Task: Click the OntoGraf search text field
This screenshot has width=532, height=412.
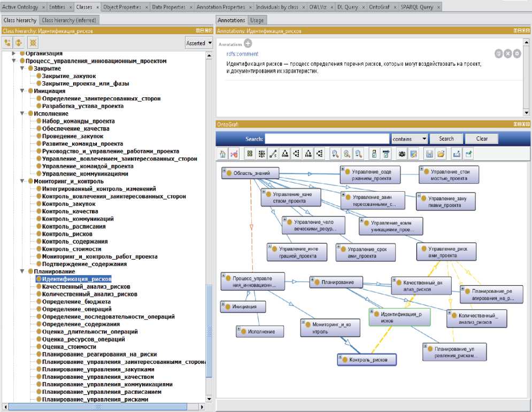Action: pyautogui.click(x=327, y=139)
